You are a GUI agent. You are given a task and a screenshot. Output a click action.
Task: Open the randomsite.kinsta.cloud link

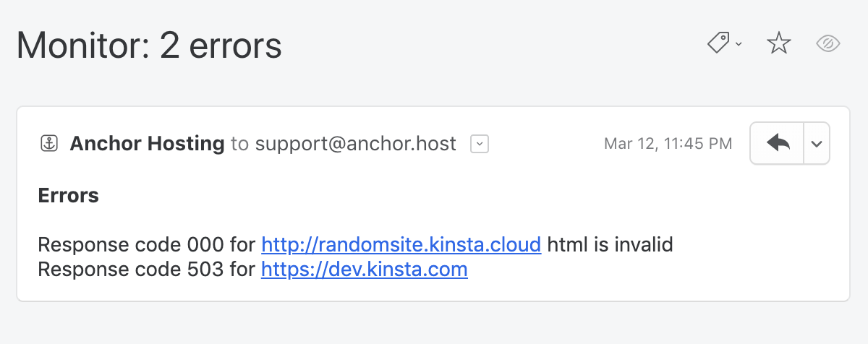click(401, 245)
